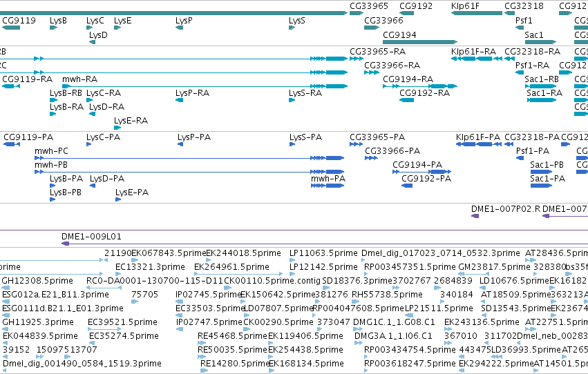
Task: Select the mwh-PC protein feature
Action: (189, 158)
